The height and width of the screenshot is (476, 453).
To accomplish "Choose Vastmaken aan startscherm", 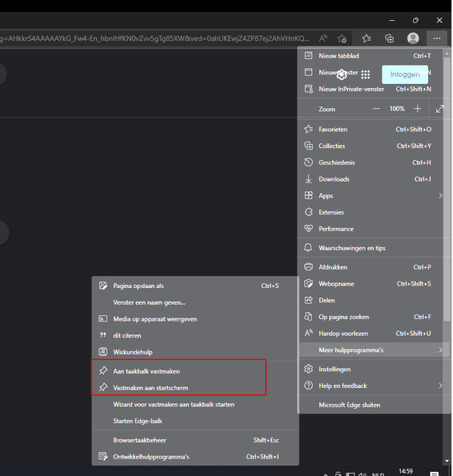I will click(x=150, y=388).
